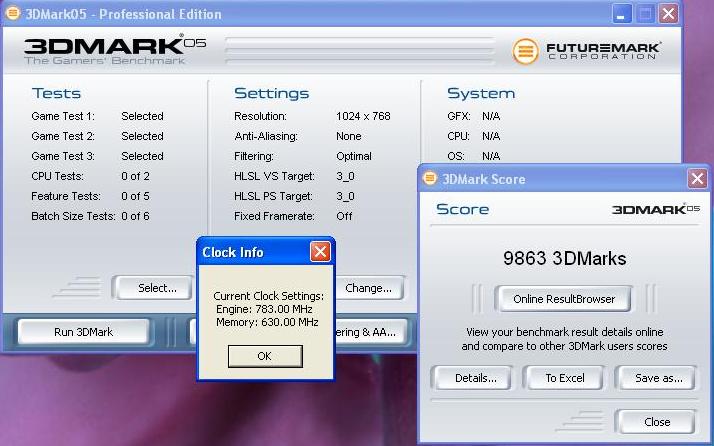Click the Resolution value 1024 x 768
The image size is (714, 446).
pos(363,116)
